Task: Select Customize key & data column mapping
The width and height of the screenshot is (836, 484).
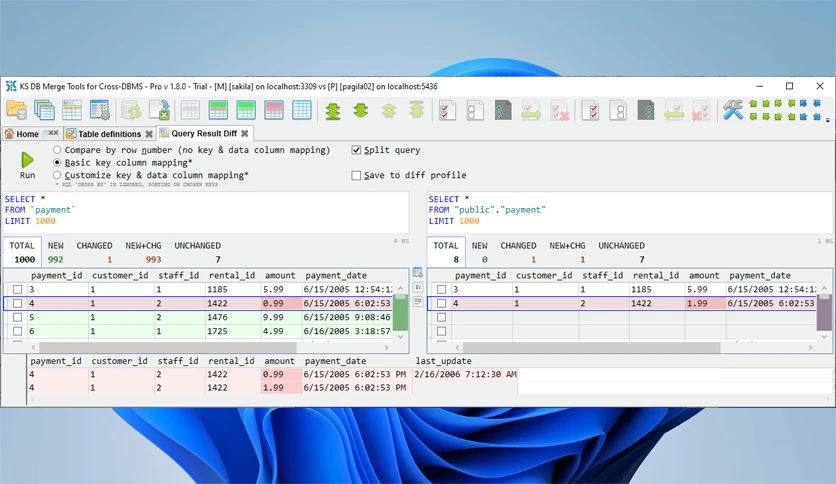Action: [x=57, y=175]
